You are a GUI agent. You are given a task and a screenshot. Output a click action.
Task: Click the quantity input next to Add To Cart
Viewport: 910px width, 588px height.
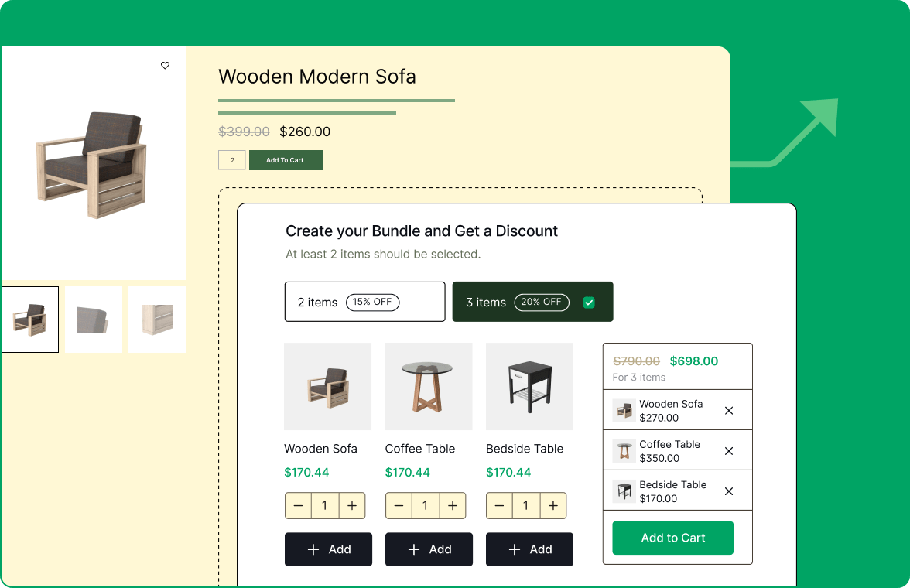click(x=232, y=160)
